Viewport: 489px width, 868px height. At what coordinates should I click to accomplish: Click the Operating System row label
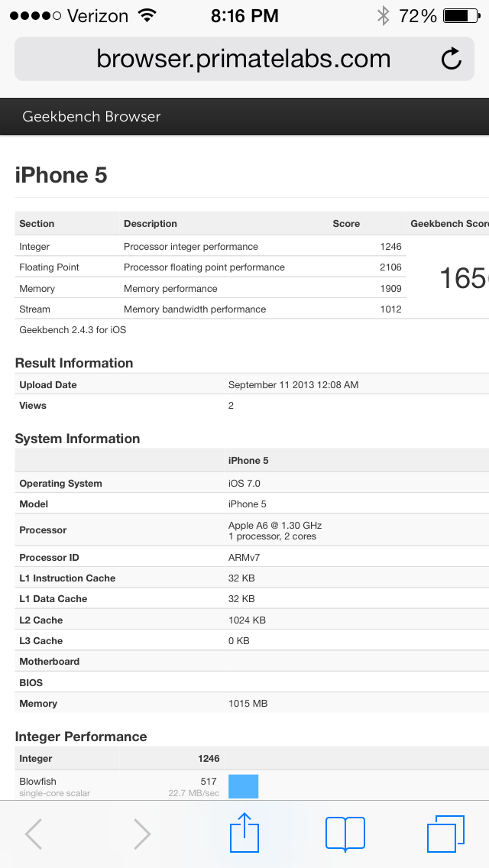coord(61,483)
